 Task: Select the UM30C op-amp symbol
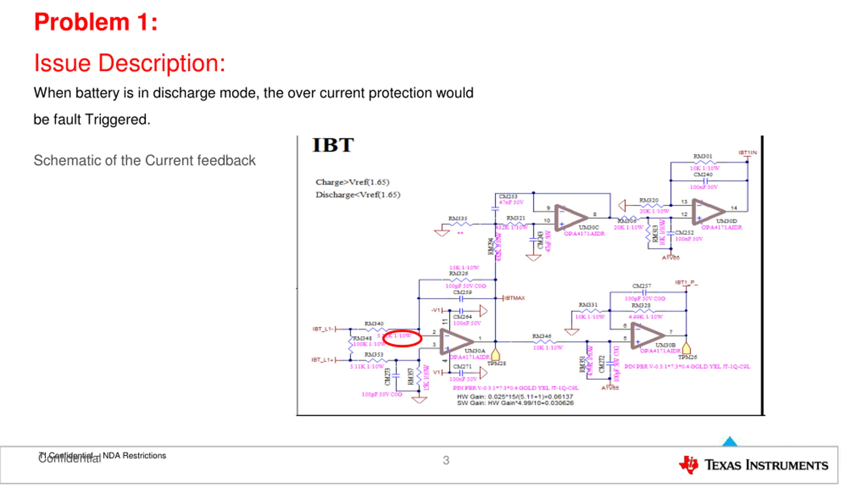[571, 218]
